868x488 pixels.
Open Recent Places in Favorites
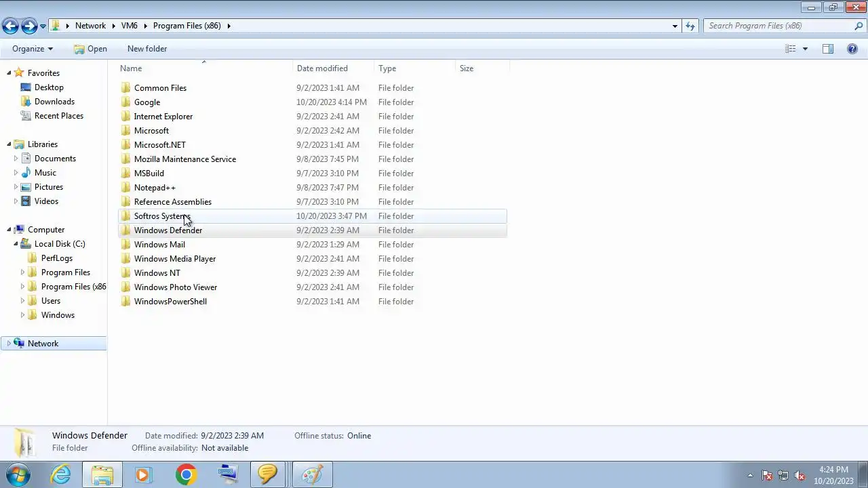click(59, 116)
